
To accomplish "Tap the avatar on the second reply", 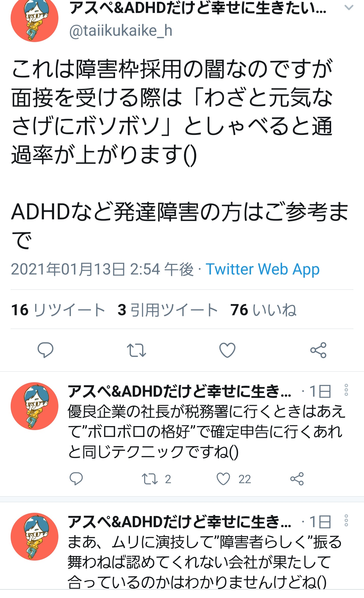I will coord(35,537).
